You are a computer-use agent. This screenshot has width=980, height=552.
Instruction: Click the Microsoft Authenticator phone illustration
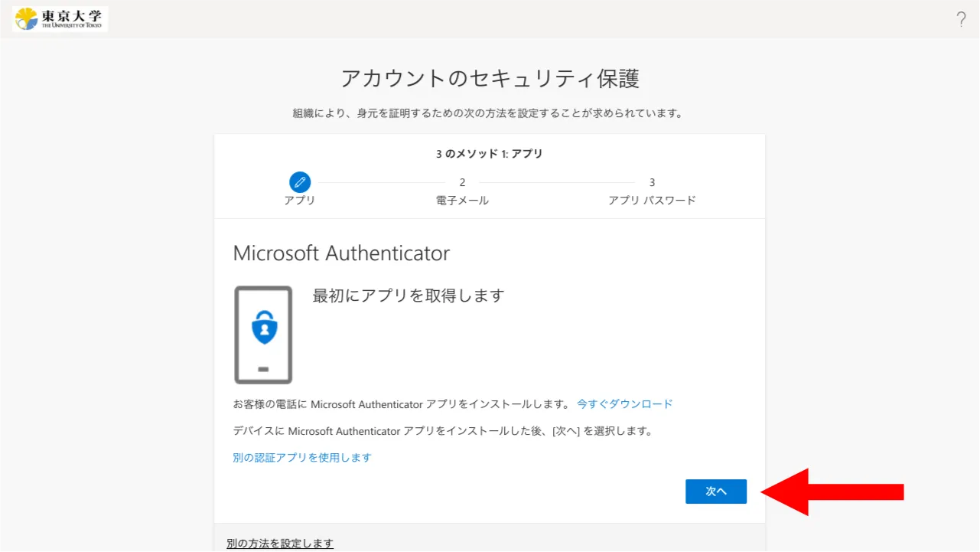263,335
